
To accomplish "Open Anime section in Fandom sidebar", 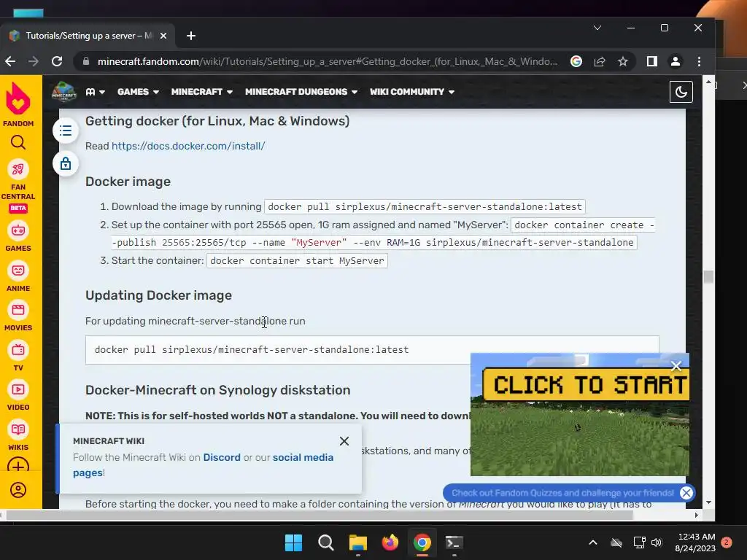I will pos(18,276).
